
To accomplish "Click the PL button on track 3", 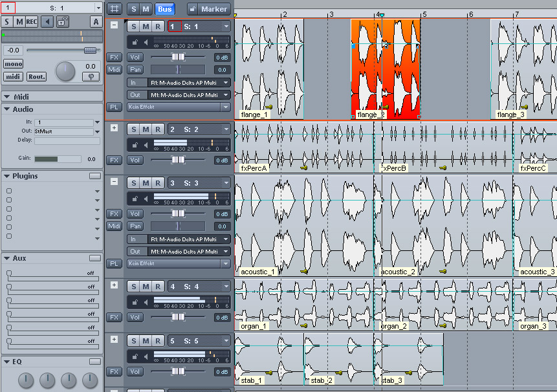I will pyautogui.click(x=114, y=263).
